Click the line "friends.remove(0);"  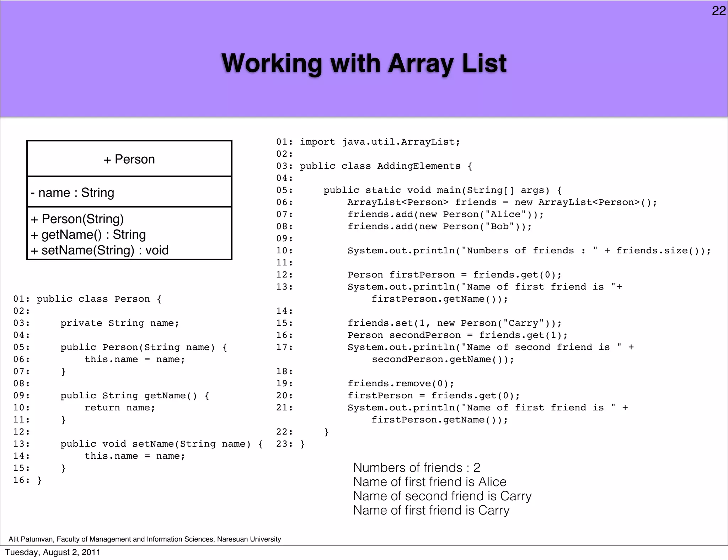(401, 384)
